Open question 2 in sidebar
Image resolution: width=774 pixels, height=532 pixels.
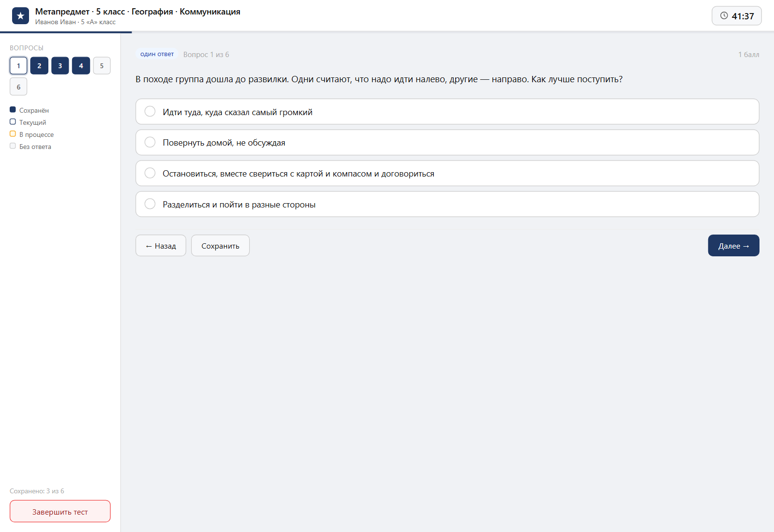[39, 66]
